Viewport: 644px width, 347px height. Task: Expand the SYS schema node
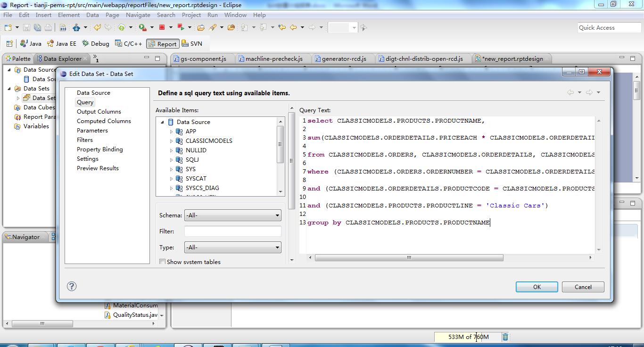pos(172,169)
